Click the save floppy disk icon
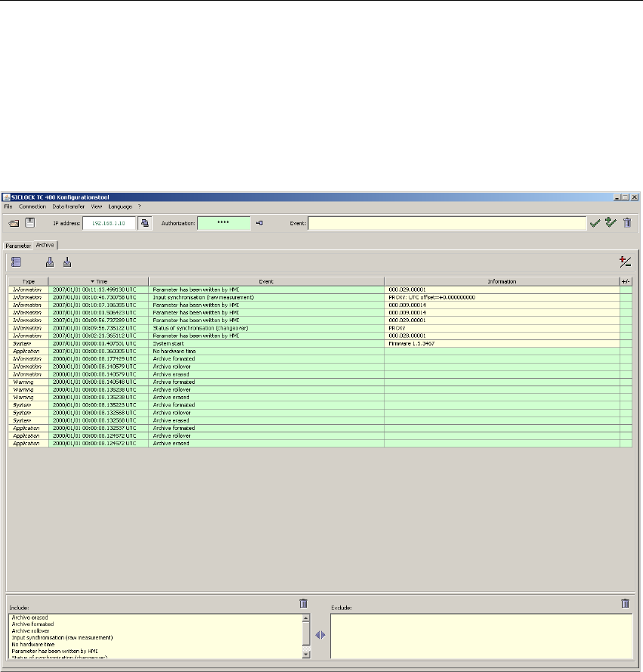The width and height of the screenshot is (643, 672). [x=29, y=223]
